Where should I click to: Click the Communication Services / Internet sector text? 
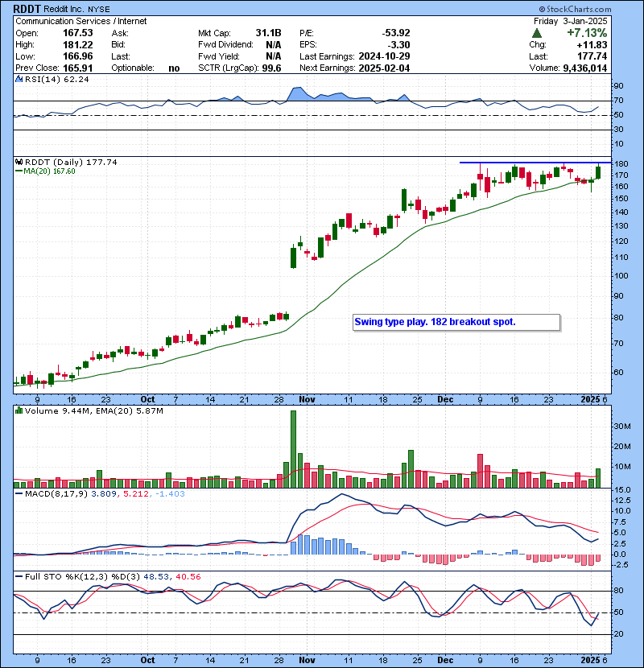click(x=81, y=21)
